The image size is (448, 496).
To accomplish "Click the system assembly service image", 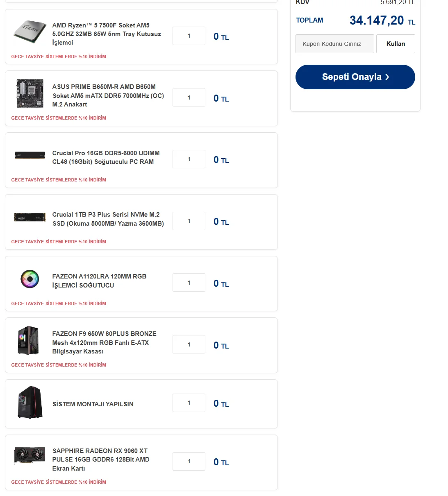I will click(x=30, y=402).
